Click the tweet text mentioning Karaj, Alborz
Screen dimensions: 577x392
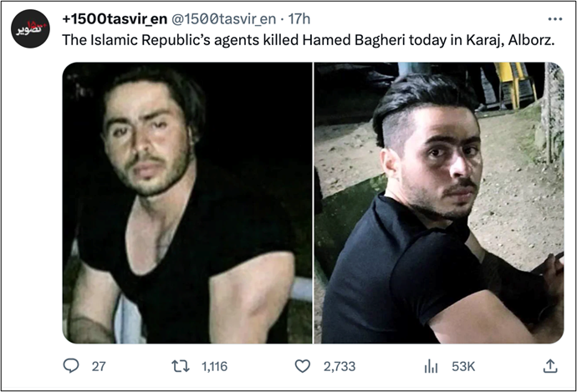pos(309,40)
